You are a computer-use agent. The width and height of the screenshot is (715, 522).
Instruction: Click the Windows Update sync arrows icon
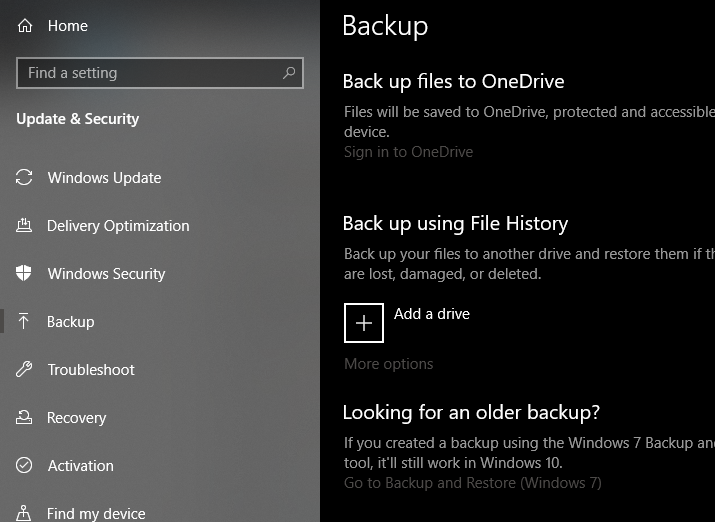24,177
